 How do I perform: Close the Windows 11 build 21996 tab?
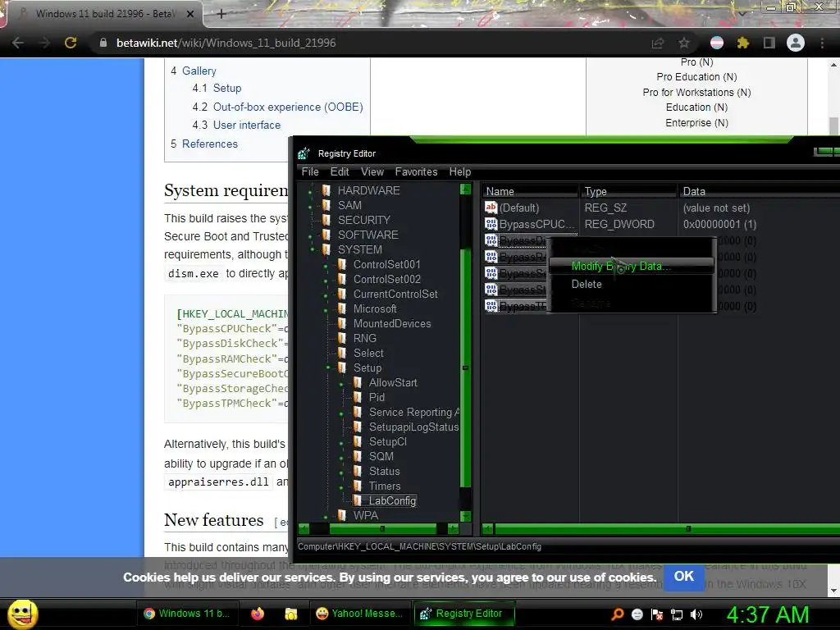tap(190, 14)
